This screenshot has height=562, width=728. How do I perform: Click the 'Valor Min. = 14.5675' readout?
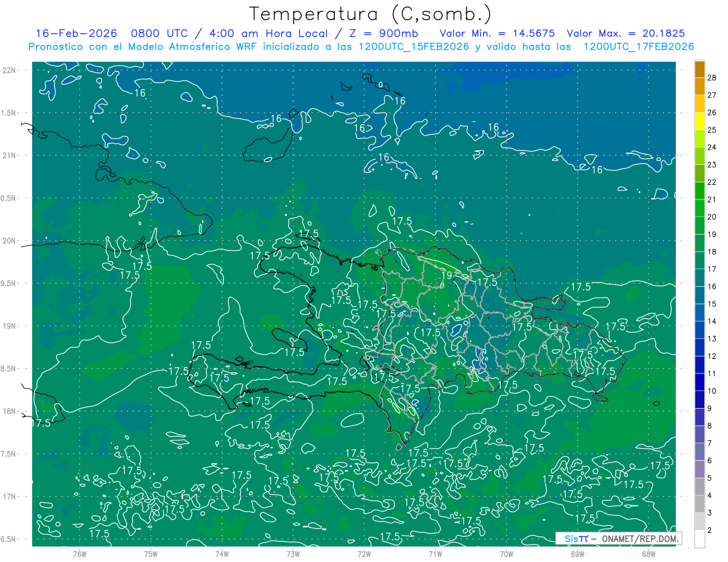497,33
